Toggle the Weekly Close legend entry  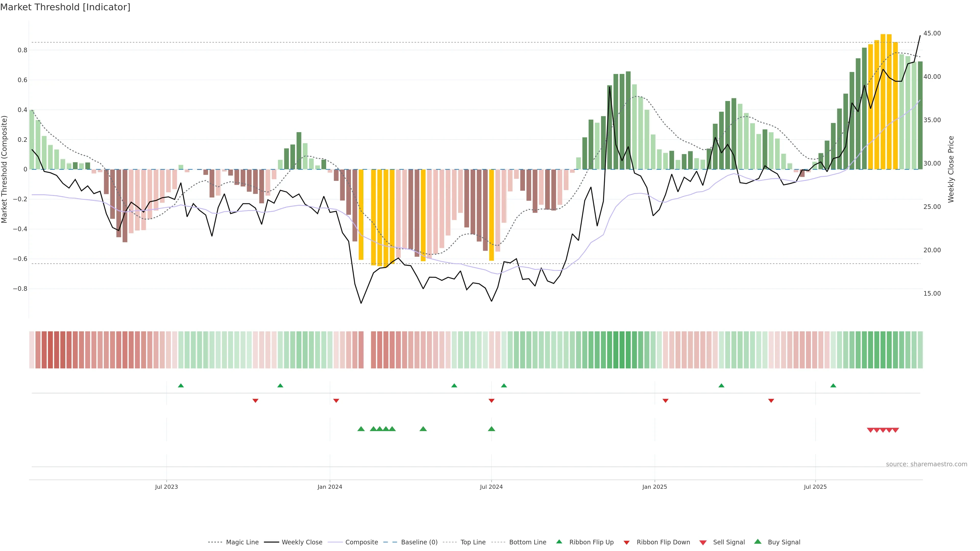point(302,542)
